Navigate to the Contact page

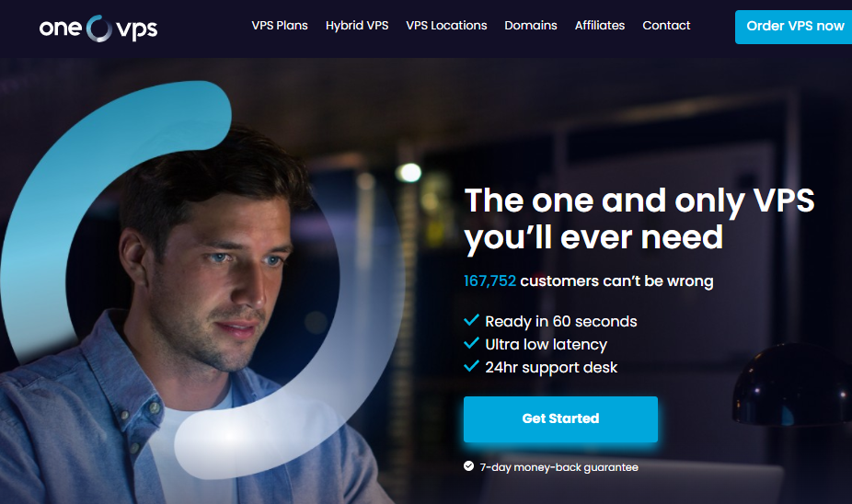coord(666,26)
